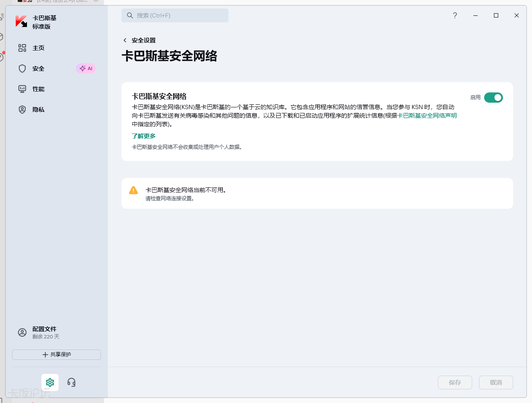Screen dimensions: 532x403
Task: Click the search field 搜索 (Ctrl+F)
Action: (x=175, y=15)
